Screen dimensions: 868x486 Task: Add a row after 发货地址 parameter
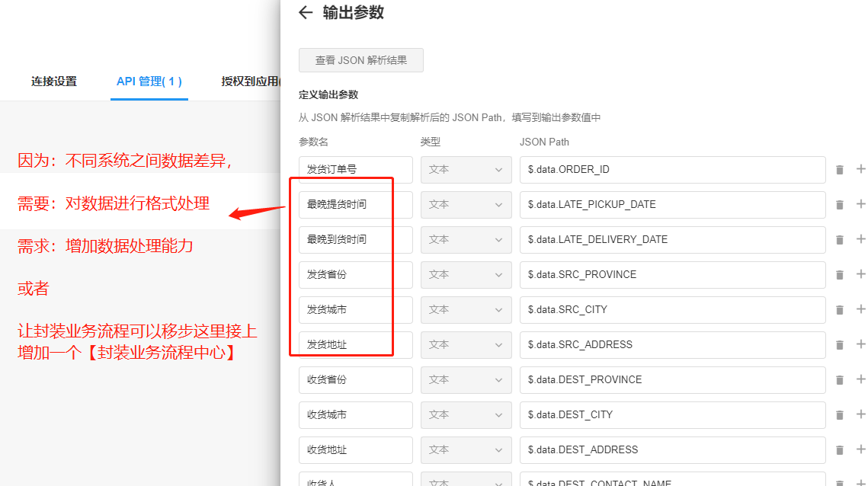[861, 344]
